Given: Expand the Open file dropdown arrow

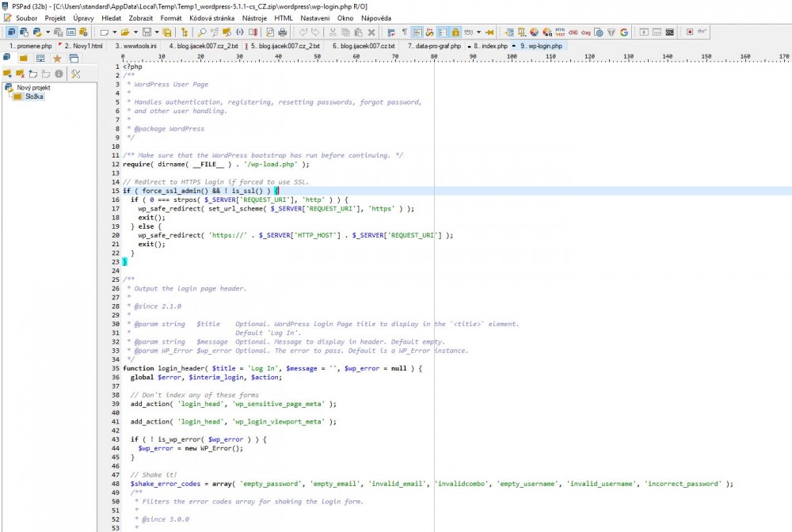Looking at the screenshot, I should 135,32.
